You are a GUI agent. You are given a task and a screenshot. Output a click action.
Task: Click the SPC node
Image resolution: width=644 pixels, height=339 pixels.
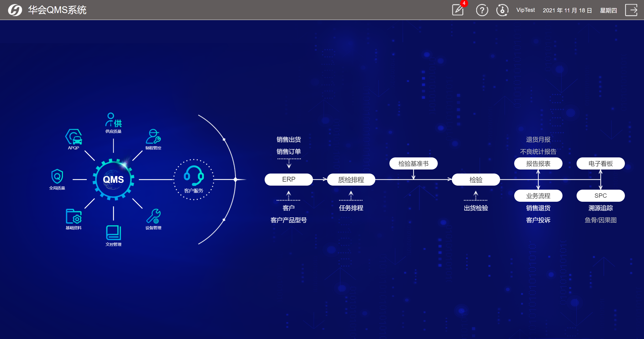600,196
